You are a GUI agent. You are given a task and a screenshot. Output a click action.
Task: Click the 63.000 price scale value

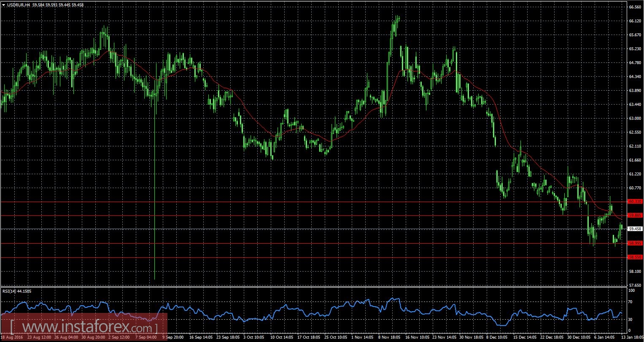pos(635,118)
